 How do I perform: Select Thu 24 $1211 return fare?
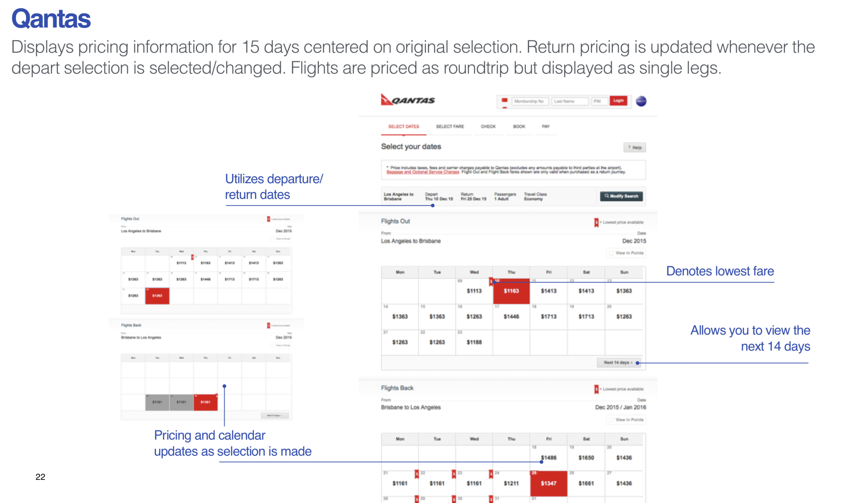point(511,484)
